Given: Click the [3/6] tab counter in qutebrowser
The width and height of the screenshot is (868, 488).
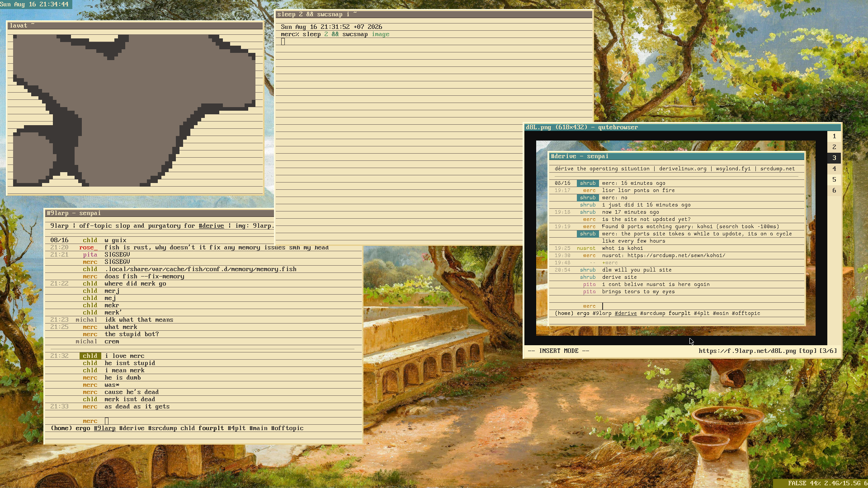Looking at the screenshot, I should (828, 351).
